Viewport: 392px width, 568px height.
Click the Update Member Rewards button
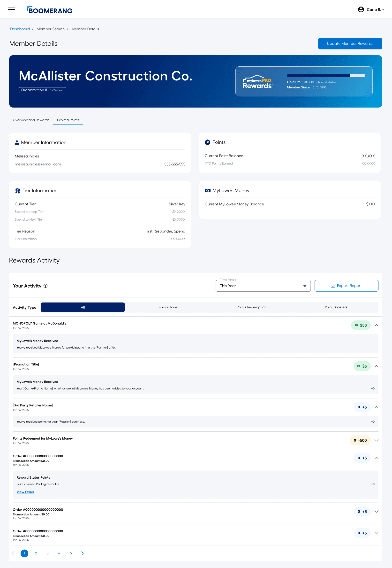click(350, 44)
